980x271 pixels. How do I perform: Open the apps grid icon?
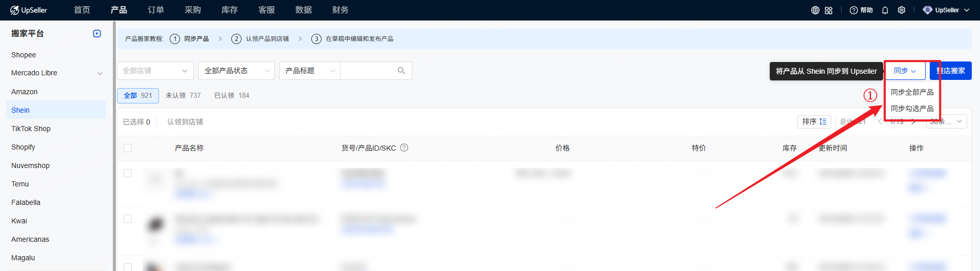pos(829,10)
